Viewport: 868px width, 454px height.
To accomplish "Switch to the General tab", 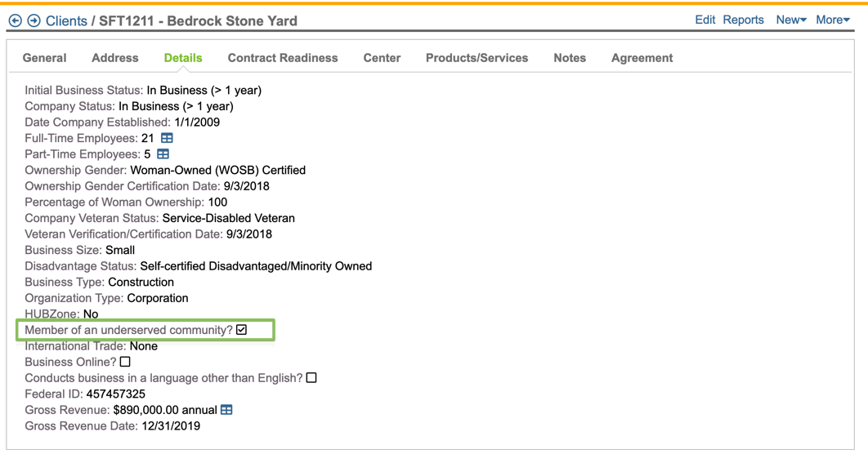I will (x=45, y=58).
